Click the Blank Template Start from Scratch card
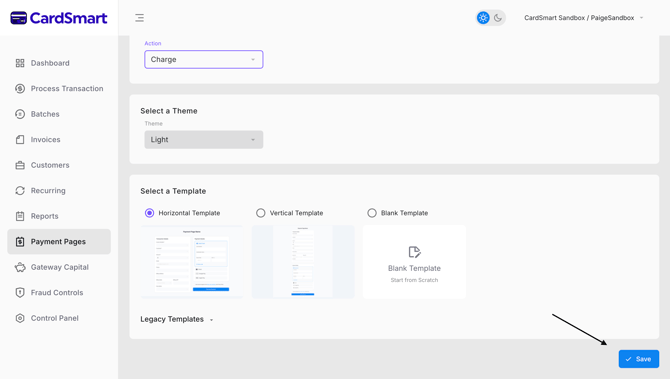Screen dimensions: 670x379 tap(414, 261)
